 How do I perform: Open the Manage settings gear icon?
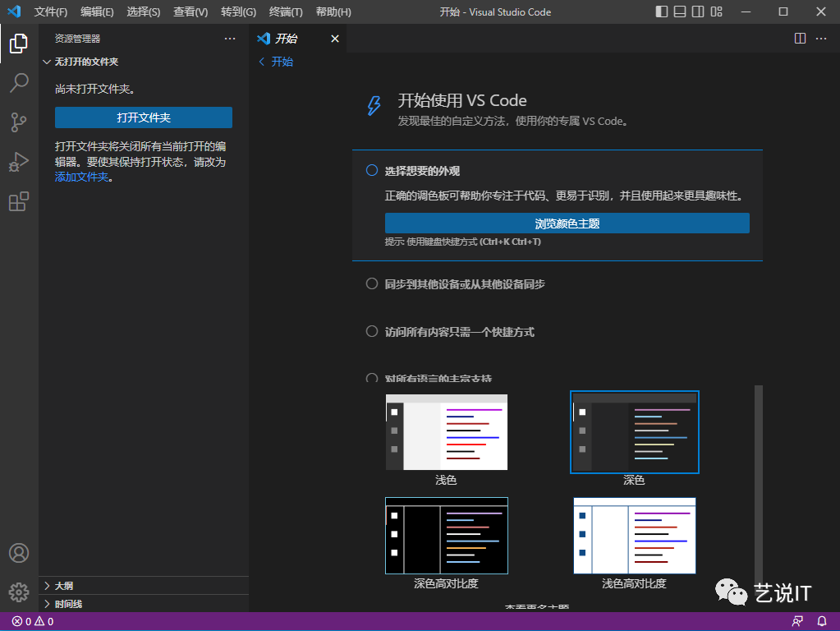click(19, 592)
